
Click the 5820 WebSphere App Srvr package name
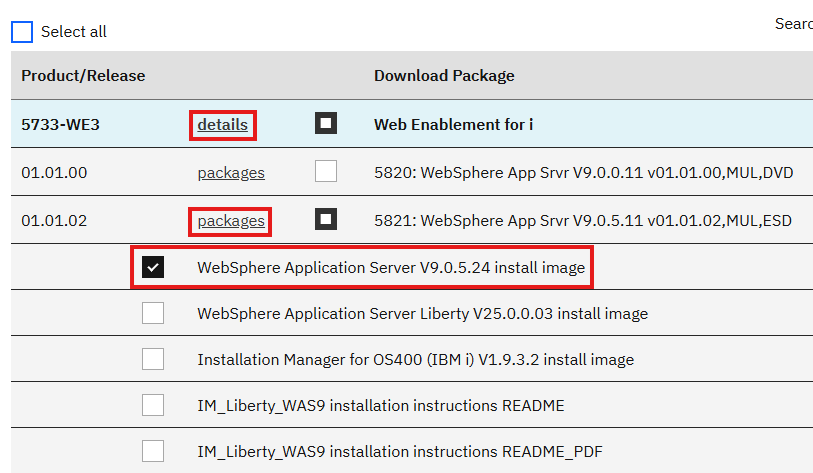coord(583,173)
